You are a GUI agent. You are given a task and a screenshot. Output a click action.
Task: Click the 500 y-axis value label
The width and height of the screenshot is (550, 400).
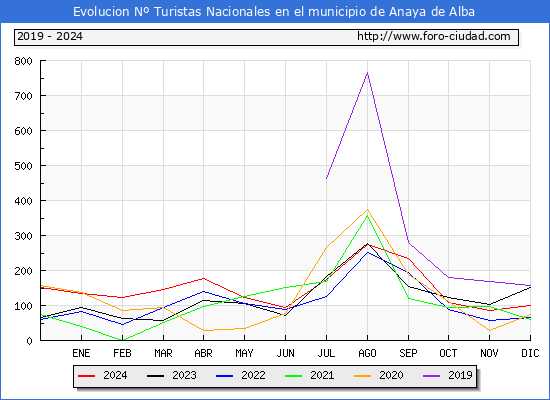[x=24, y=166]
